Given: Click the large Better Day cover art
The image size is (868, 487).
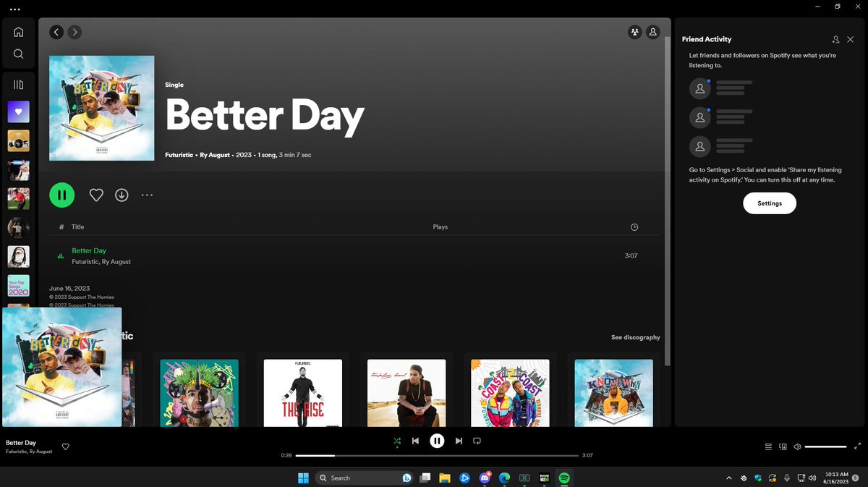Looking at the screenshot, I should pos(101,108).
